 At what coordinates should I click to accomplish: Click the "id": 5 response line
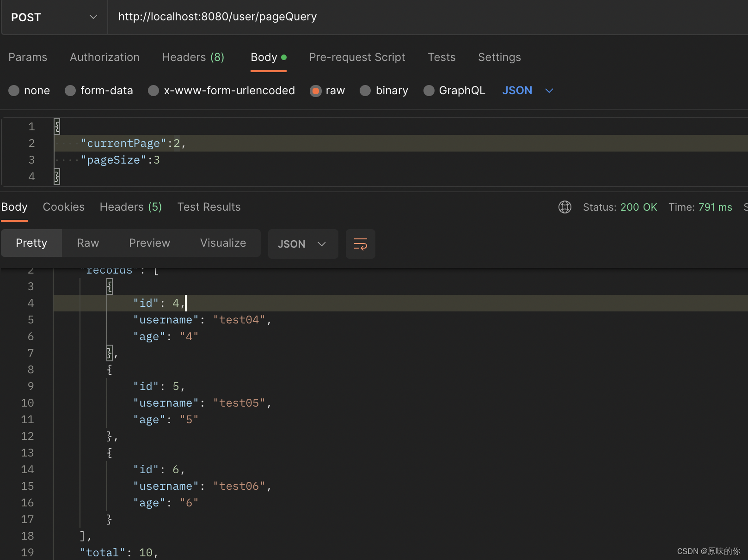click(159, 386)
